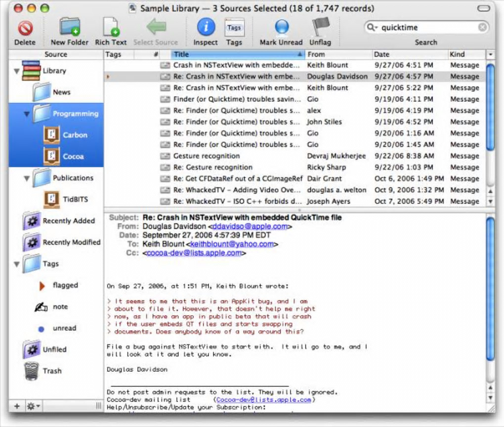Select the Publications folder icon
504x427 pixels.
coord(42,177)
